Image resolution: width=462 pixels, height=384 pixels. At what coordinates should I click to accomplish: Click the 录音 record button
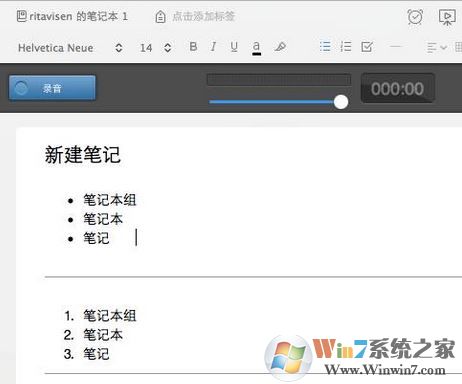click(52, 88)
